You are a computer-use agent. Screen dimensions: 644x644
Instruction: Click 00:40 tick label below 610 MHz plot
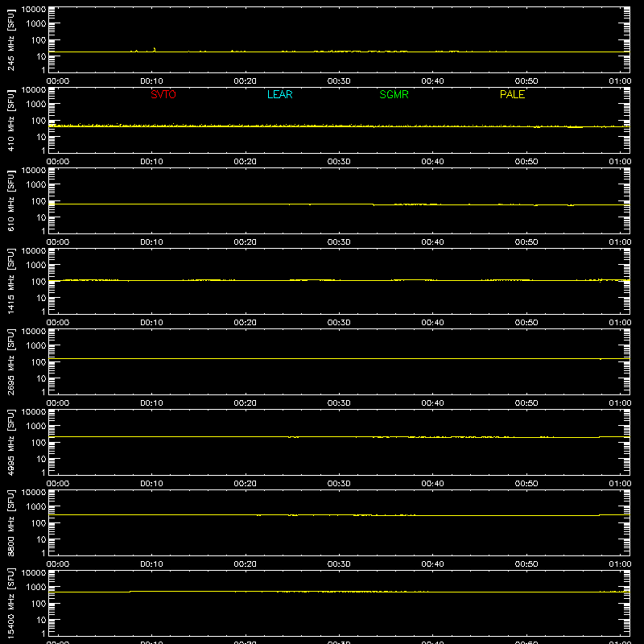point(432,242)
